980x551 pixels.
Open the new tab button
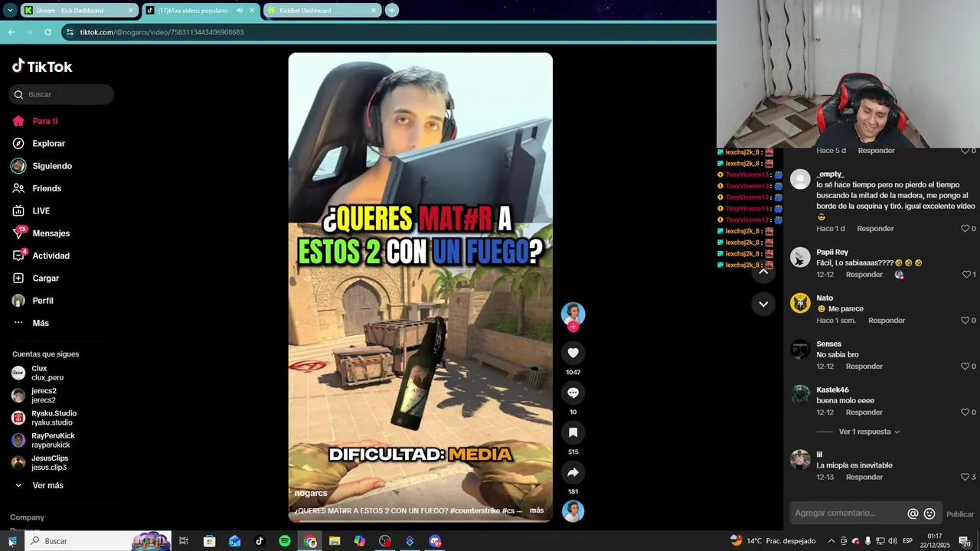[x=392, y=10]
